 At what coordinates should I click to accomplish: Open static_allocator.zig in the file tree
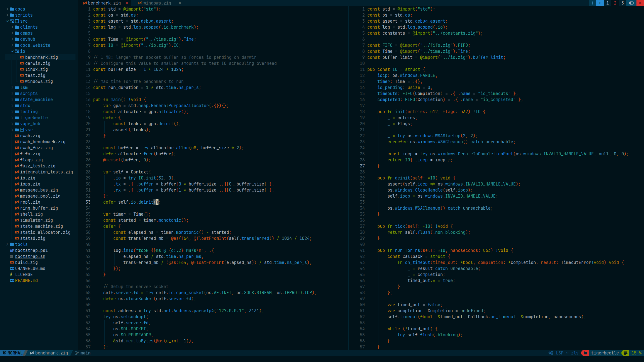pyautogui.click(x=45, y=232)
